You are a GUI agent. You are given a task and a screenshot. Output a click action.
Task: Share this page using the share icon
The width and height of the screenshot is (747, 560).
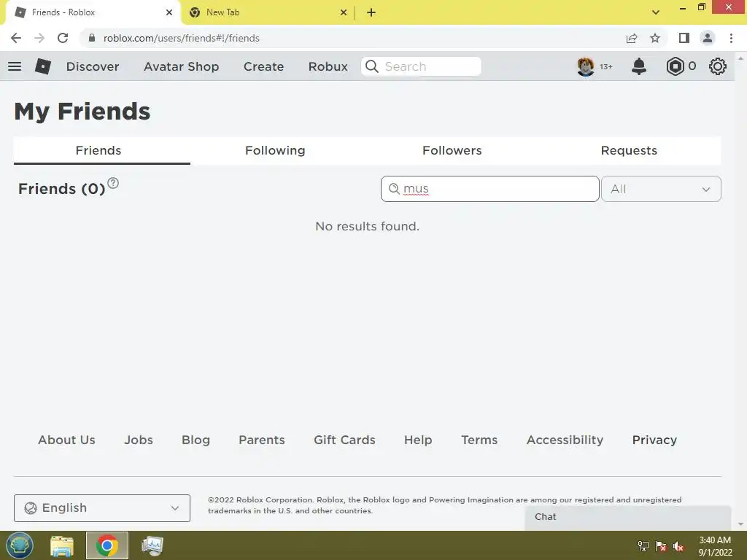tap(632, 38)
